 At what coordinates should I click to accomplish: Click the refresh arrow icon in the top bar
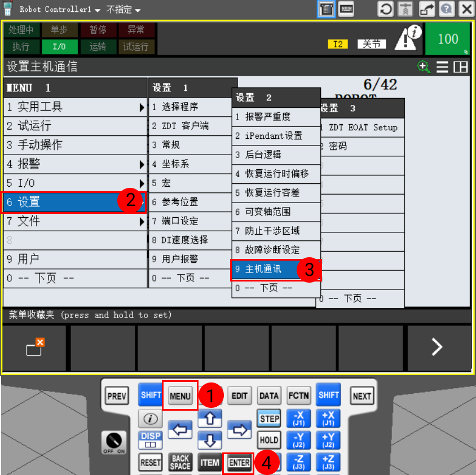point(385,9)
